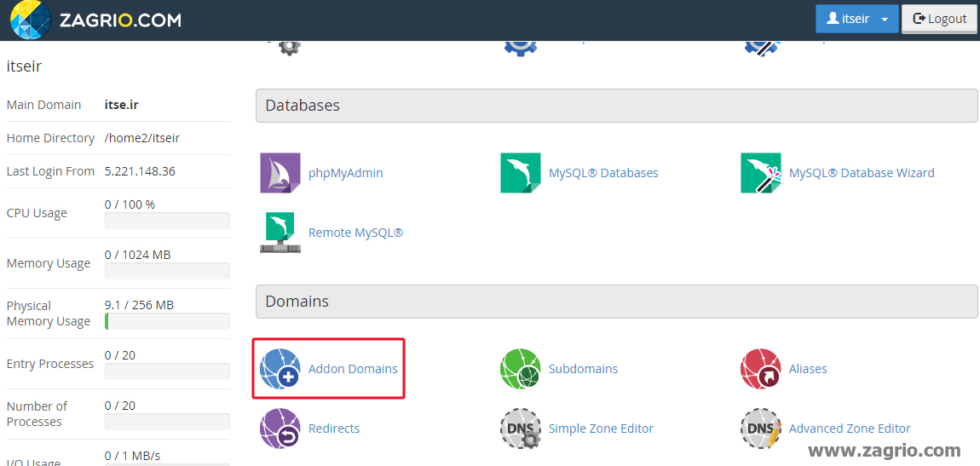Image resolution: width=980 pixels, height=466 pixels.
Task: Click the Zagrio logo in header
Action: tap(95, 19)
